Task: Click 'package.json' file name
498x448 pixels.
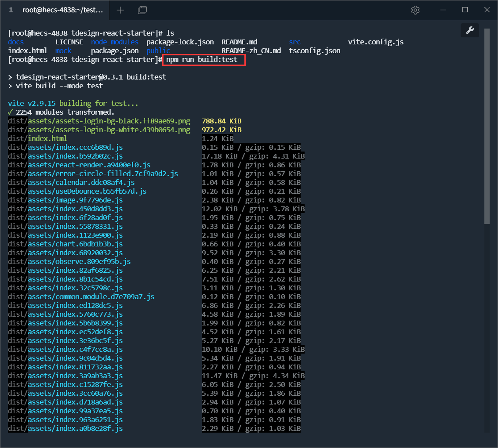Action: point(115,51)
